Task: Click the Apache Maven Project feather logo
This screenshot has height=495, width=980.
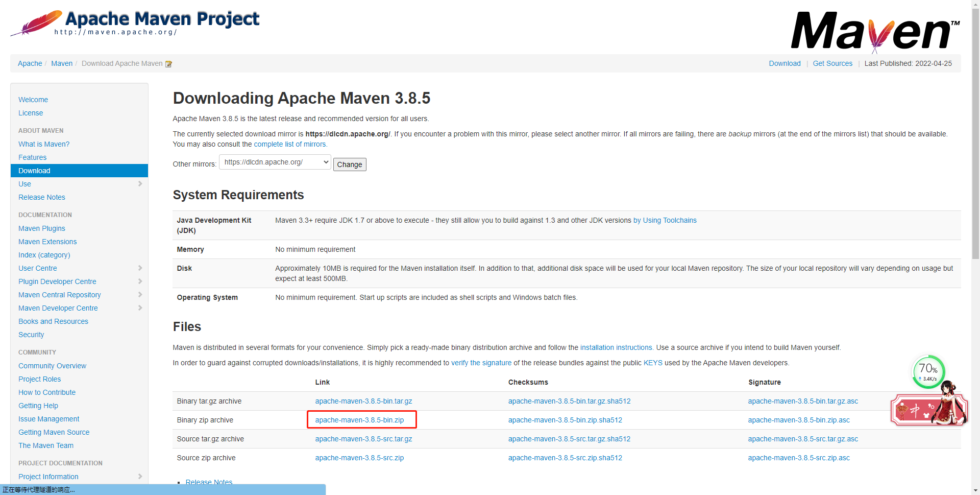Action: pos(135,23)
